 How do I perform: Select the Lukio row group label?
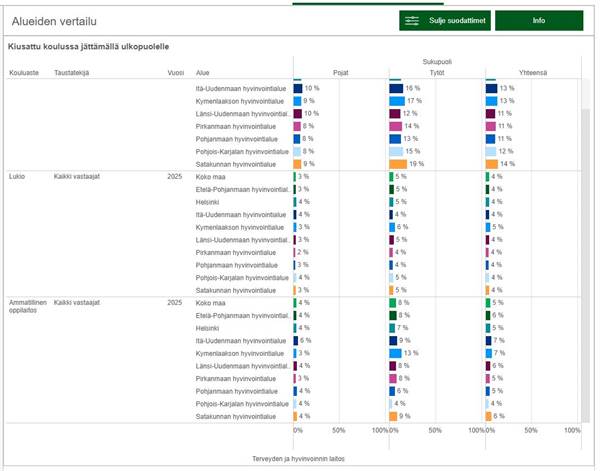[x=17, y=177]
